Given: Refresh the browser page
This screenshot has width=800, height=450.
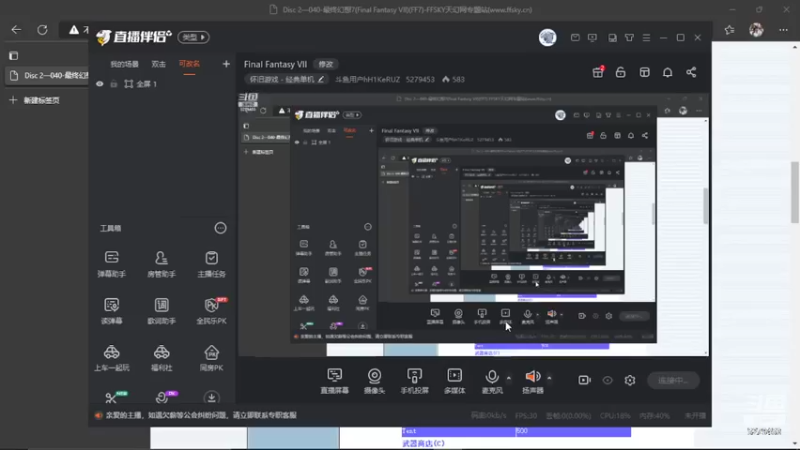Looking at the screenshot, I should click(x=42, y=30).
